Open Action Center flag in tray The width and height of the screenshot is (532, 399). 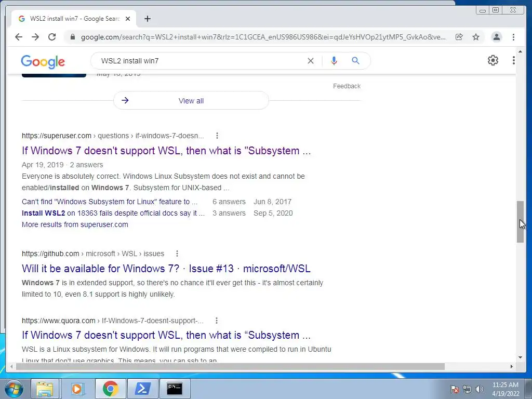pos(454,390)
